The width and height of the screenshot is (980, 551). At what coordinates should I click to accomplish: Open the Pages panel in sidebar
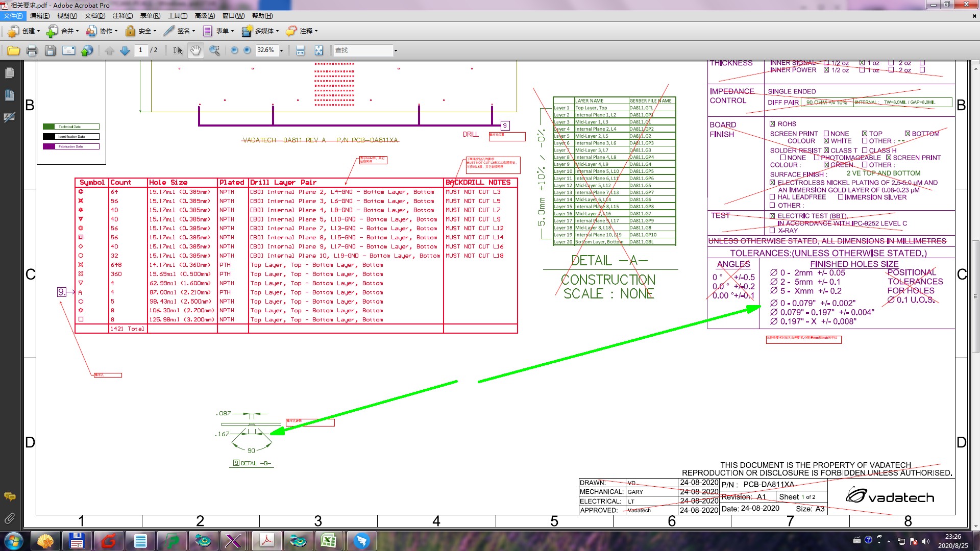pyautogui.click(x=9, y=73)
